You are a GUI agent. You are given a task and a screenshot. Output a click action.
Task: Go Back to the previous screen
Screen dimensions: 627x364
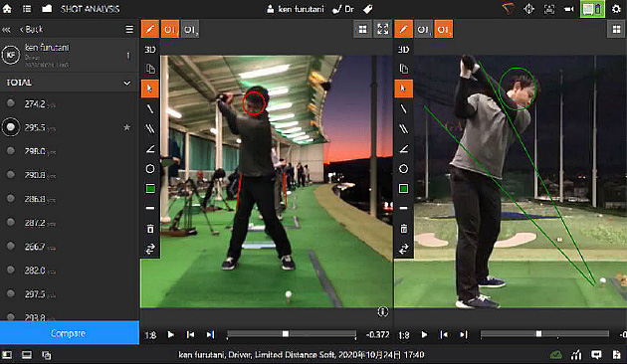[31, 29]
